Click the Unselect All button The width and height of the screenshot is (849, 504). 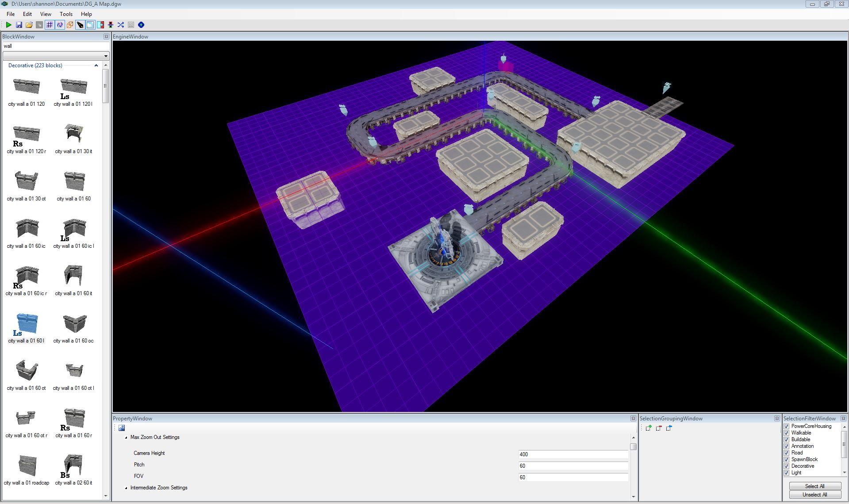[814, 495]
